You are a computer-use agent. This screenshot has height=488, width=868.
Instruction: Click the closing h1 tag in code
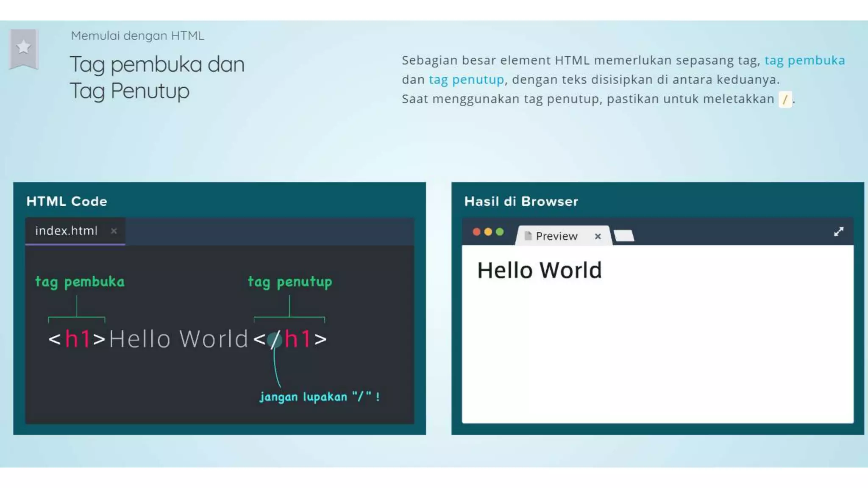point(291,339)
